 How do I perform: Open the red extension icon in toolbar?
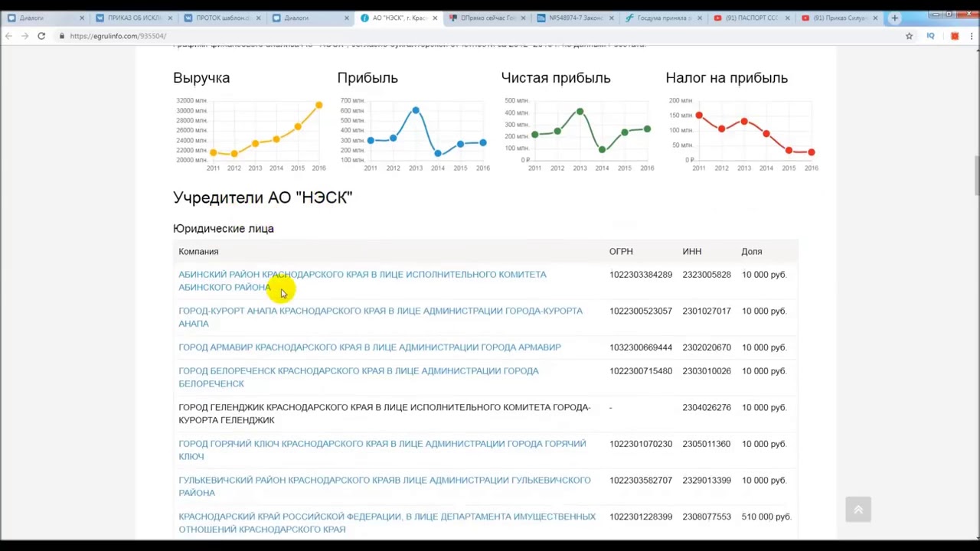(x=955, y=36)
